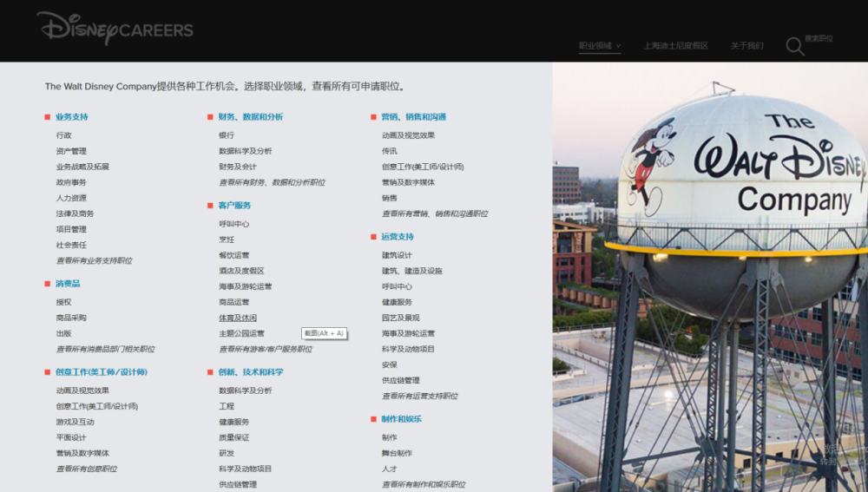Screen dimensions: 868x492
Task: Open 资产管理 jobs
Action: coord(71,150)
